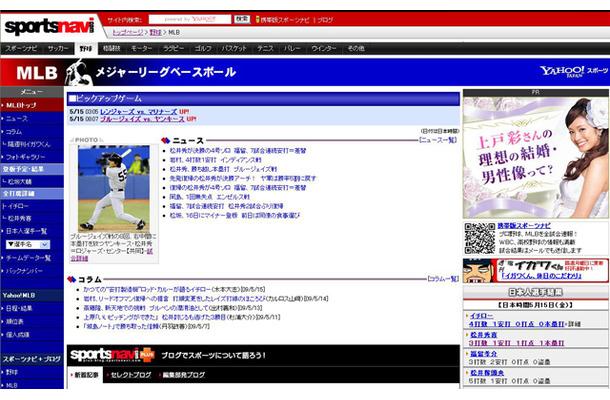Select the サッカー navigation tab
Viewport: 610px width, 400px height.
click(58, 48)
